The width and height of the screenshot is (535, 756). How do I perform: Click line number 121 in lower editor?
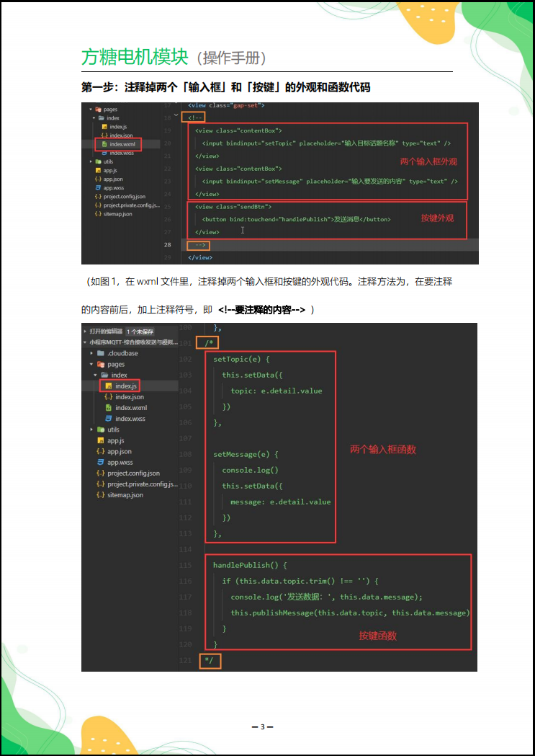(185, 661)
